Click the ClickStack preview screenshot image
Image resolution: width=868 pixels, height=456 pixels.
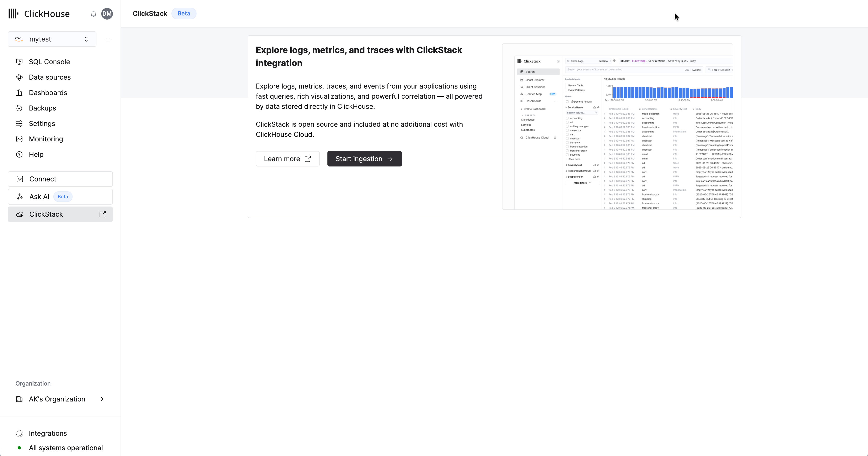point(617,127)
